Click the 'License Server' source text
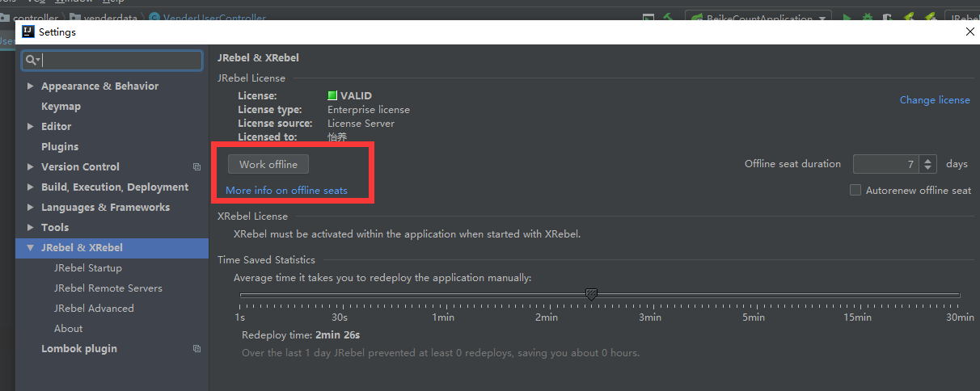Image resolution: width=980 pixels, height=391 pixels. tap(361, 124)
